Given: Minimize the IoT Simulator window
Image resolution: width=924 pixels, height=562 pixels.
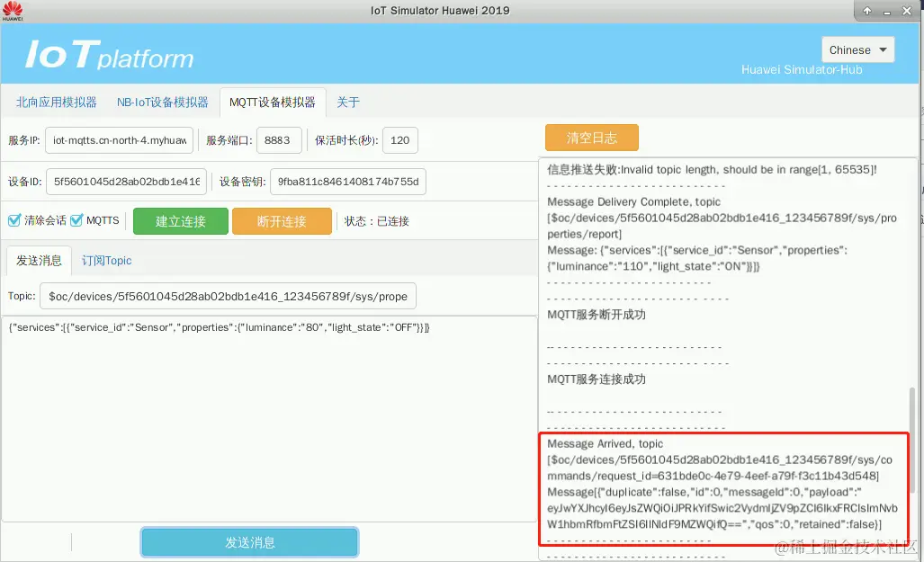Looking at the screenshot, I should [x=887, y=11].
